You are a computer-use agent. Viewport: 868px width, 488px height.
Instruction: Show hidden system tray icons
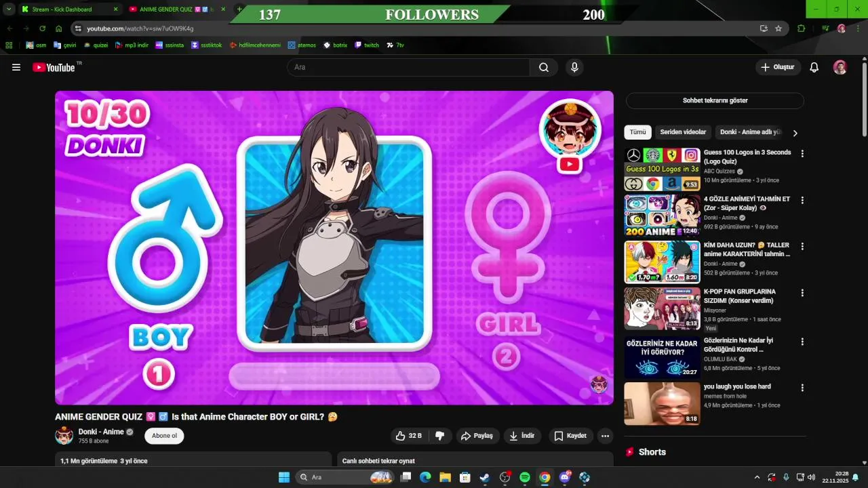coord(757,477)
